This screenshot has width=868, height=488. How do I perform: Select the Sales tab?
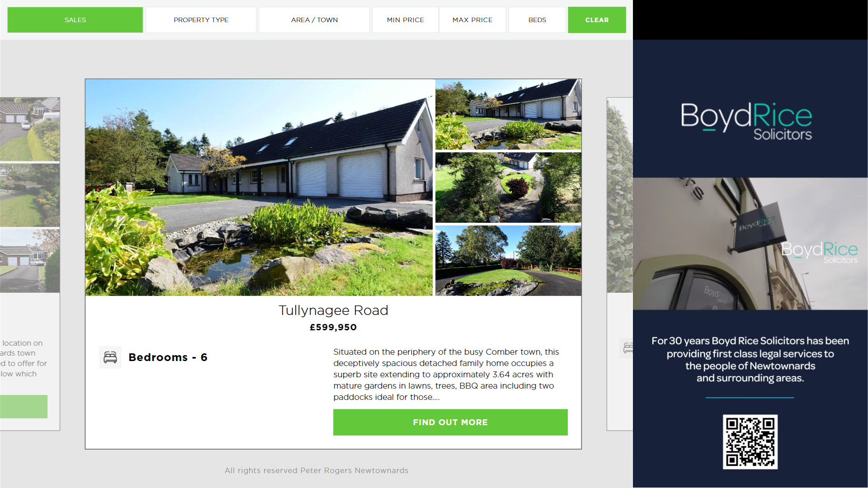pyautogui.click(x=75, y=20)
